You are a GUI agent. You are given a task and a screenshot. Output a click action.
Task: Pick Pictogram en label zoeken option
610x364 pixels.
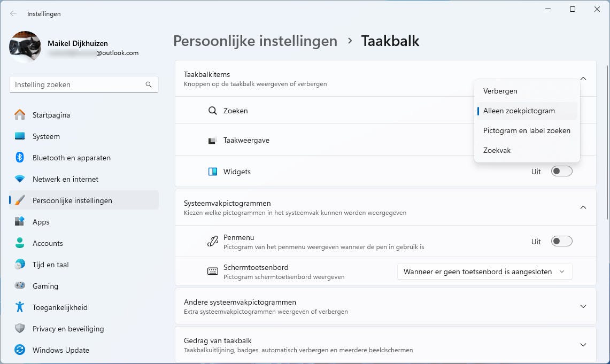pyautogui.click(x=527, y=130)
